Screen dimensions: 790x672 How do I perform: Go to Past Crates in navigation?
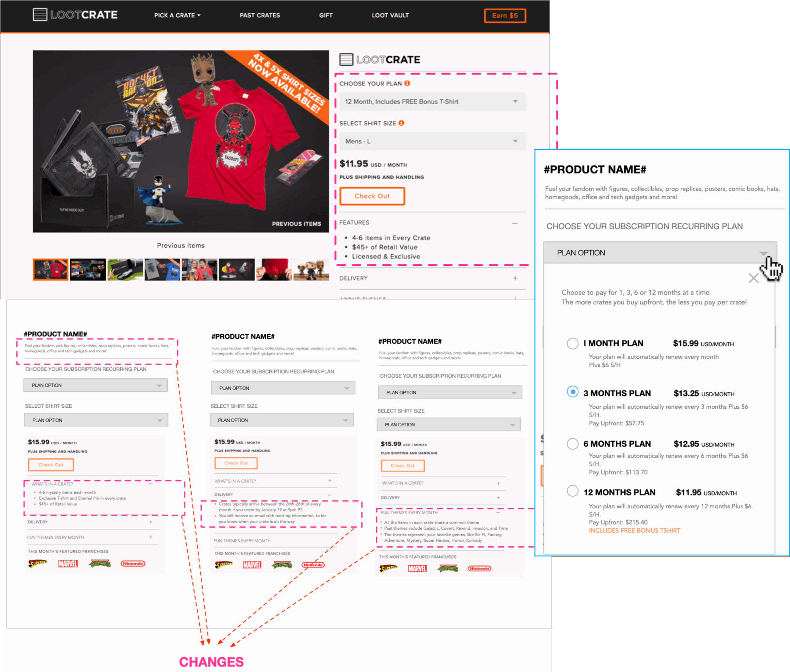[260, 15]
